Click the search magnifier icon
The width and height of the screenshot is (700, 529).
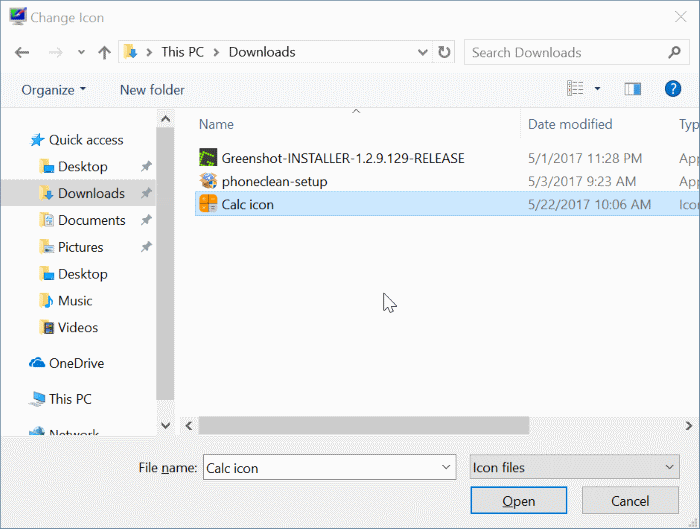675,52
